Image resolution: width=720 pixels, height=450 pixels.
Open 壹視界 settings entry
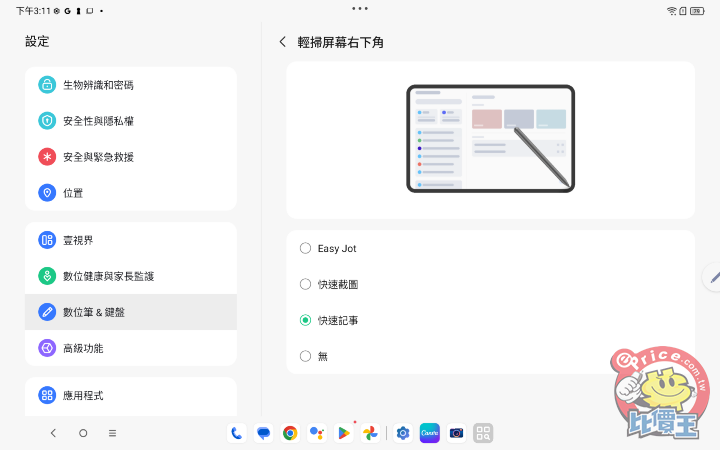pos(131,240)
